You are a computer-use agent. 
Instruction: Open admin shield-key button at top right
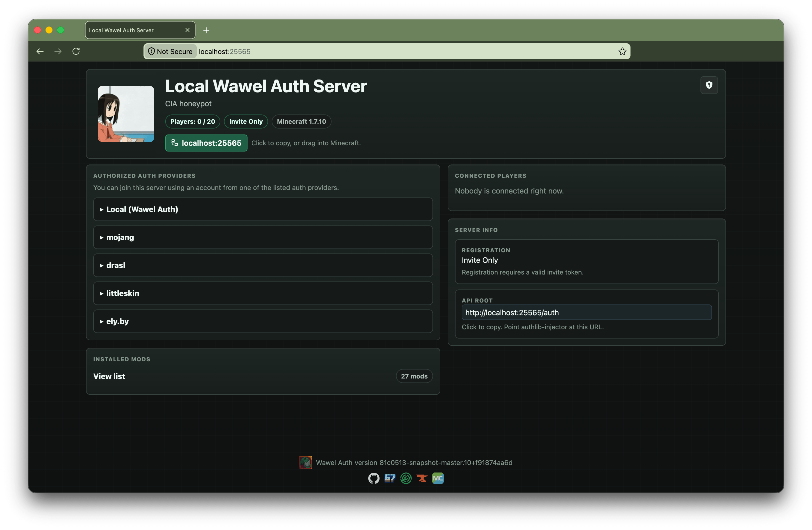[709, 85]
